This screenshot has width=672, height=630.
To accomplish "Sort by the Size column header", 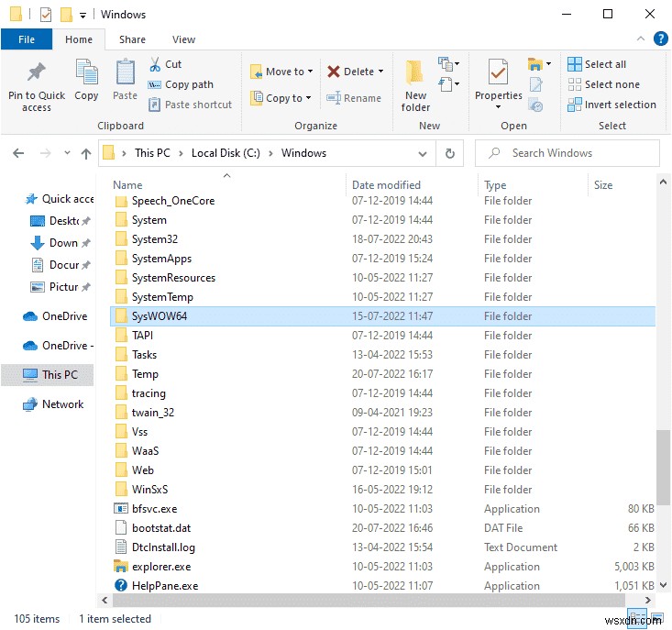I will (603, 184).
